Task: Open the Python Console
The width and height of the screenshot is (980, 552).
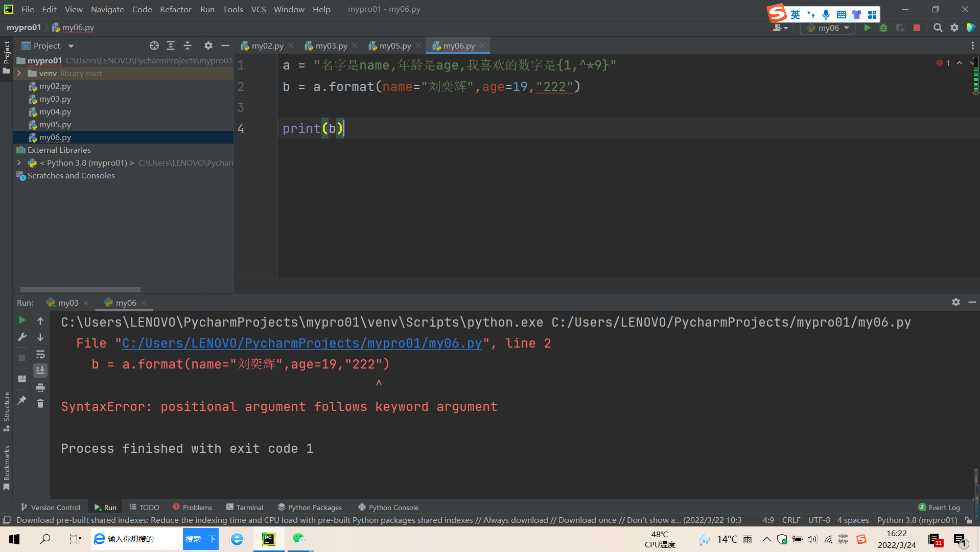Action: (388, 508)
